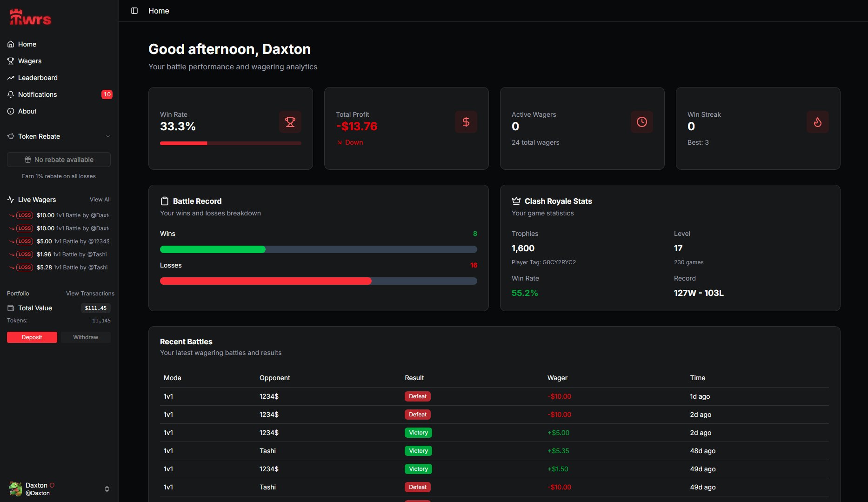The width and height of the screenshot is (868, 502).
Task: Click the +$1.50 wager amount
Action: click(x=558, y=469)
